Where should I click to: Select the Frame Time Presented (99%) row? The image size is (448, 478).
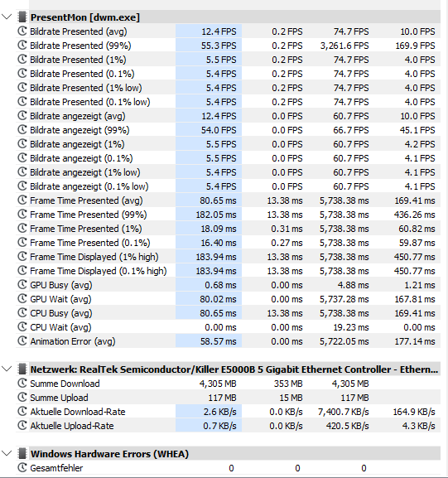228,215
